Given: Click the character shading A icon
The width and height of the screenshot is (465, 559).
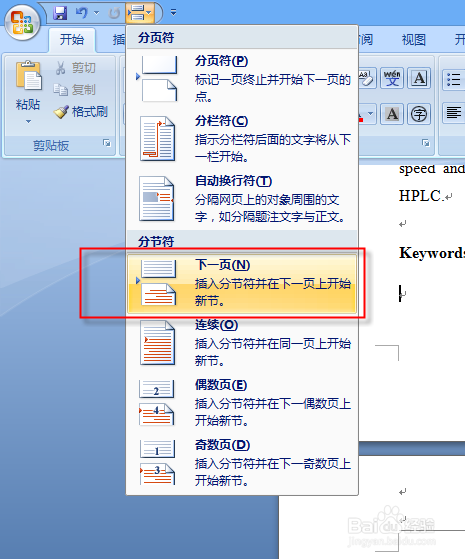Looking at the screenshot, I should [x=392, y=114].
